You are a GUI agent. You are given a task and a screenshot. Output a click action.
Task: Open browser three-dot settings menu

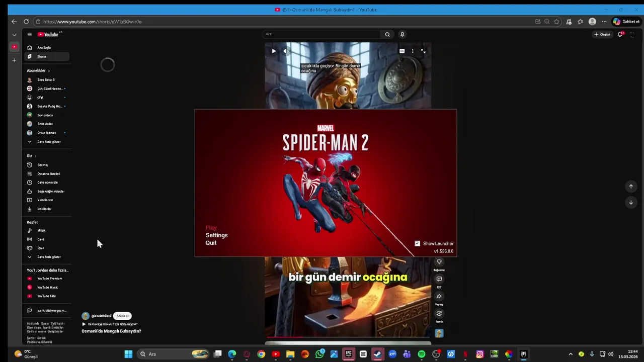[x=604, y=22]
